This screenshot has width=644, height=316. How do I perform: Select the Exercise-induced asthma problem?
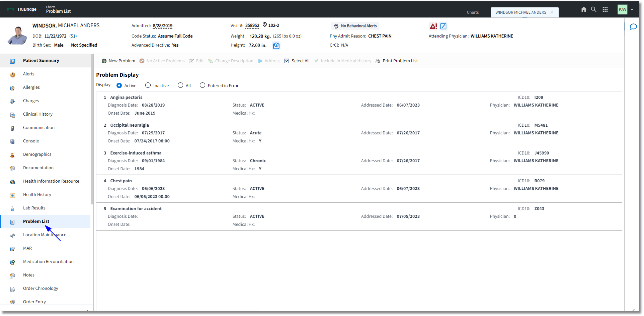tap(359, 161)
